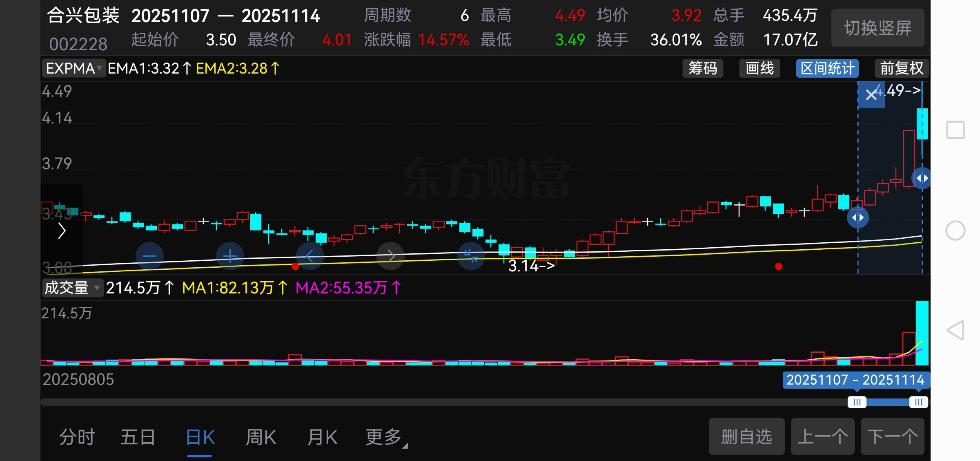Tap the Android home circle button
This screenshot has width=980, height=461.
(x=955, y=230)
